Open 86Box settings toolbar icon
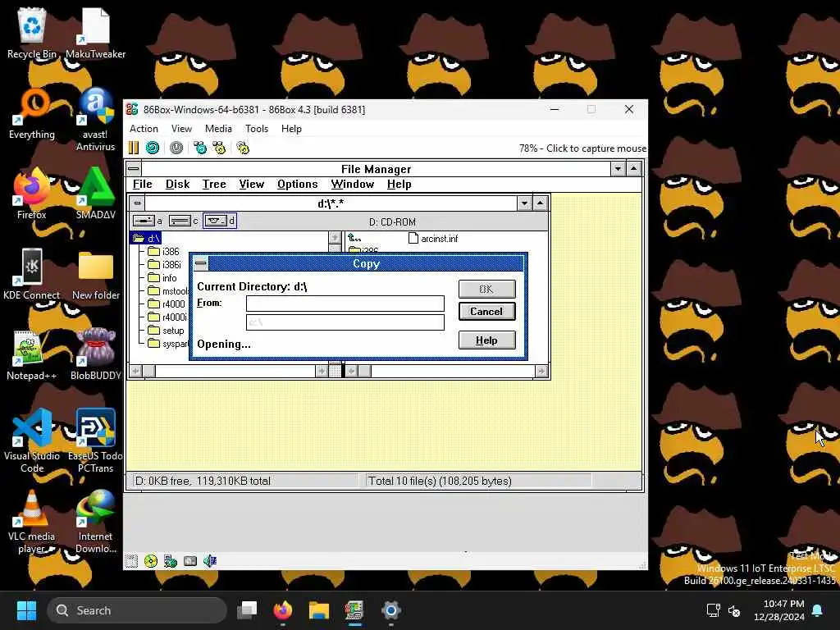The image size is (840, 630). [243, 148]
